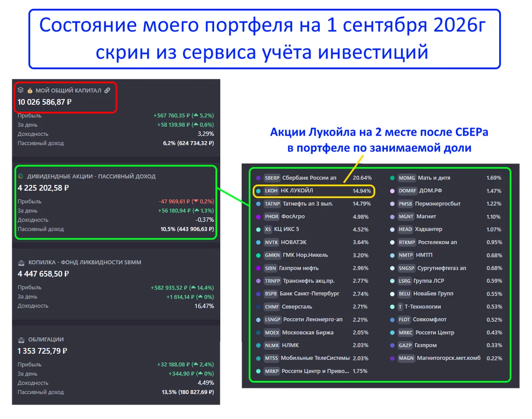Click the PMSB ticker badge
Screen dimensions: 532x419
(x=405, y=204)
